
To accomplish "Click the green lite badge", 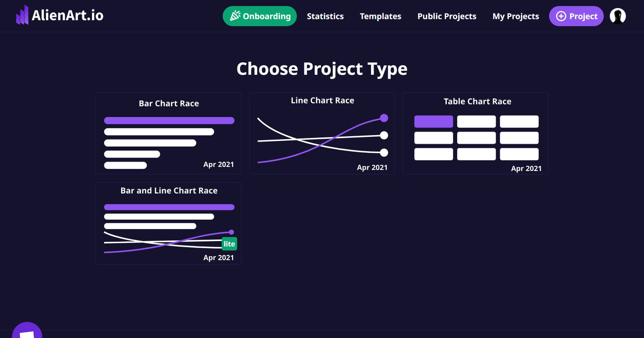I will pos(229,244).
